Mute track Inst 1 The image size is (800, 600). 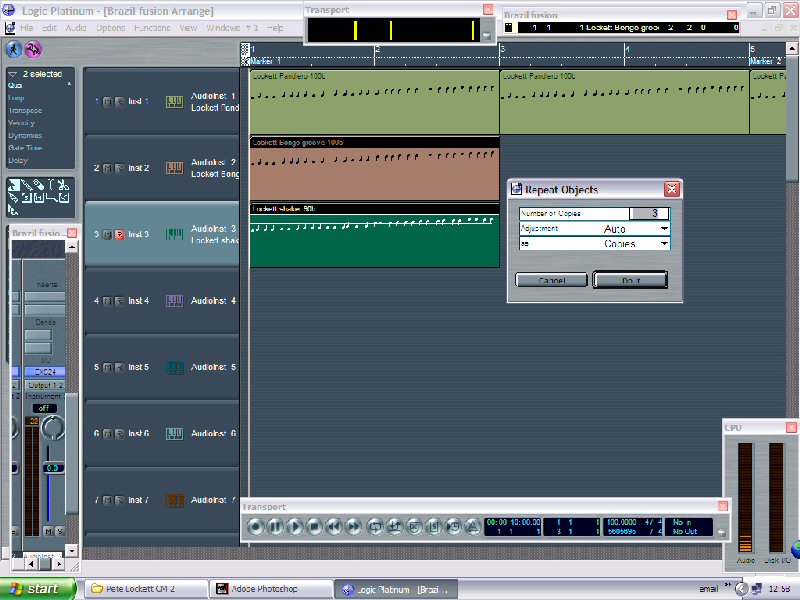[108, 102]
